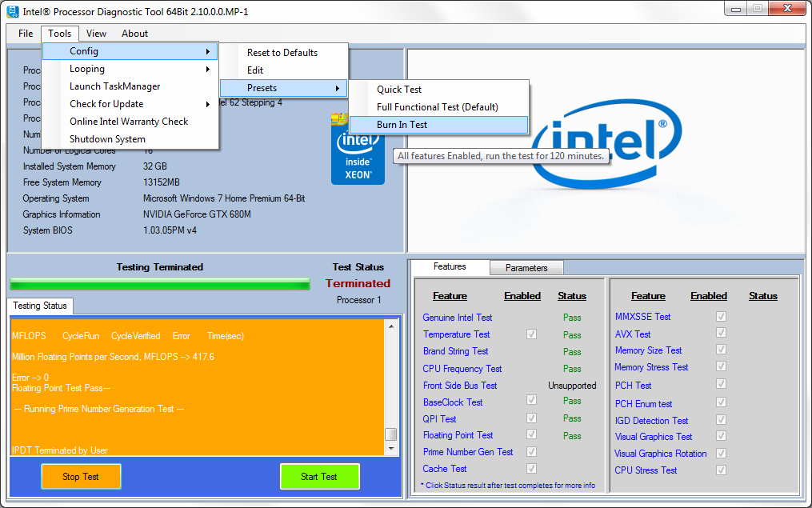The image size is (812, 508).
Task: Click the Intel inside Xeon badge
Action: click(358, 149)
